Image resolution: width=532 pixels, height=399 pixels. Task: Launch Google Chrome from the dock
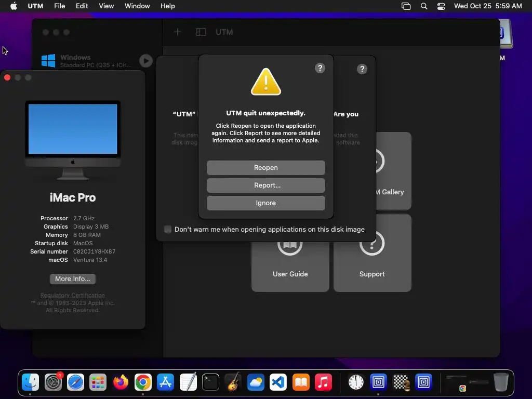[143, 382]
